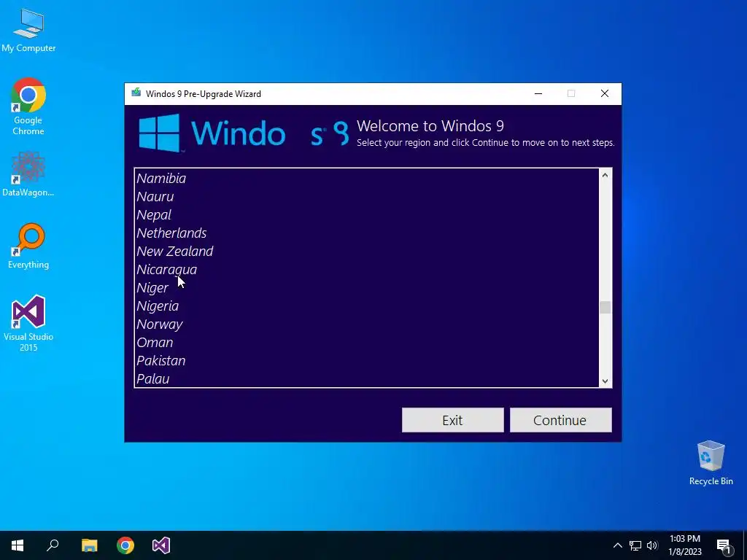Screen dimensions: 747x560
Task: Select the Recycle Bin icon
Action: (x=711, y=463)
